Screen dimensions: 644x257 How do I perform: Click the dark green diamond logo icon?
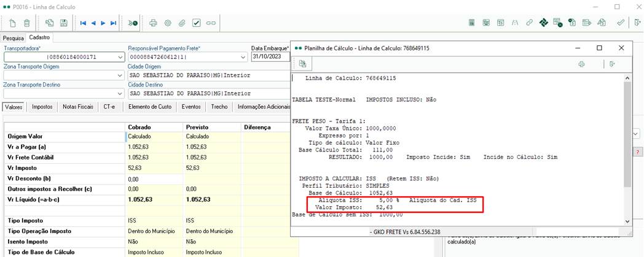coord(544,23)
